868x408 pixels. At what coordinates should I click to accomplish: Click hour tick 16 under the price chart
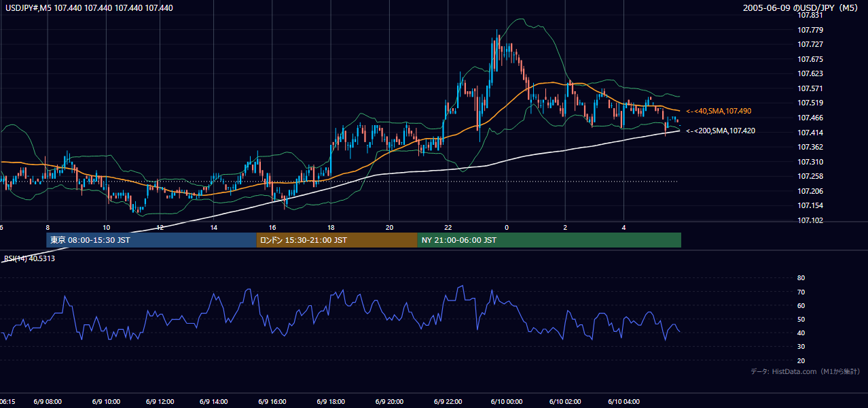(272, 227)
